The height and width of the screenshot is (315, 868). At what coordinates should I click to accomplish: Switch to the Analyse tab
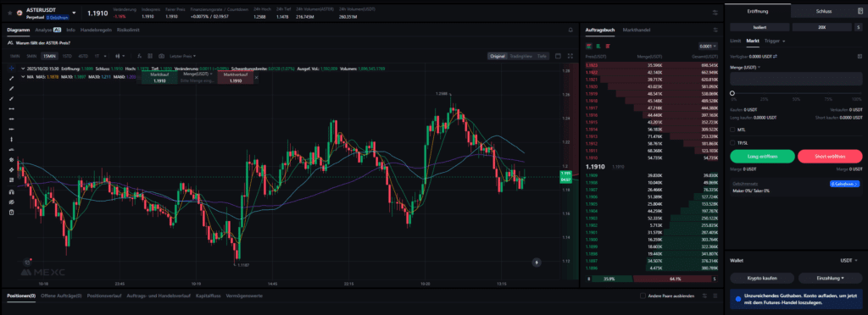(47, 30)
